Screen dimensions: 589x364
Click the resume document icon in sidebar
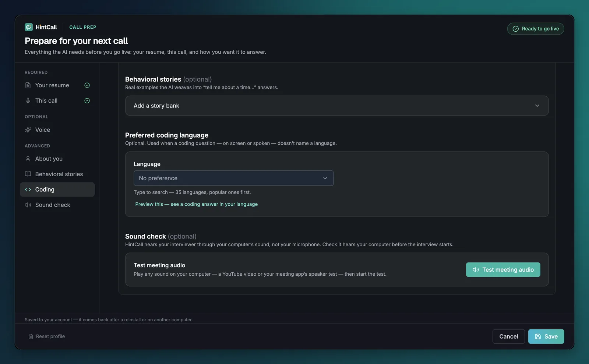click(28, 85)
